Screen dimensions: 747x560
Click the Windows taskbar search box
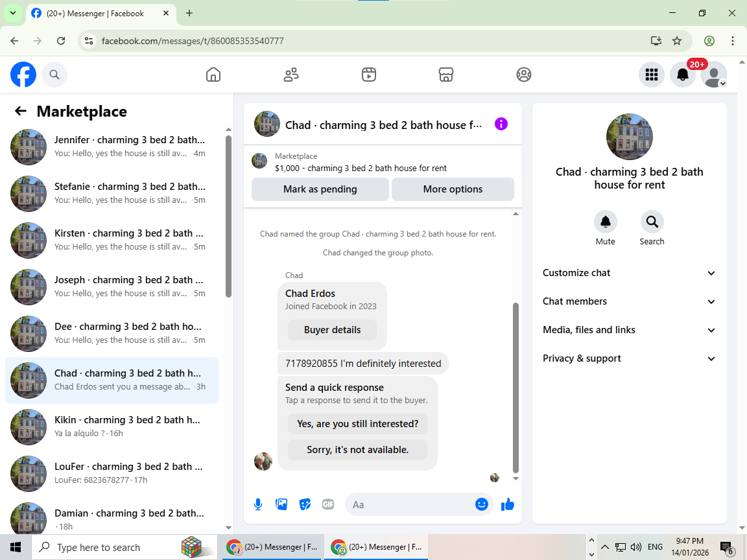point(124,546)
